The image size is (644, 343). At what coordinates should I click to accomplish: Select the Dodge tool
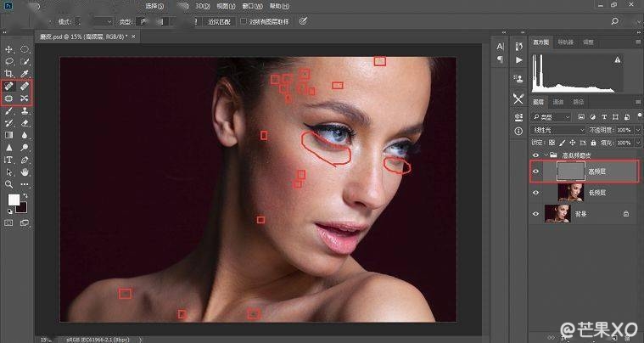click(x=25, y=148)
